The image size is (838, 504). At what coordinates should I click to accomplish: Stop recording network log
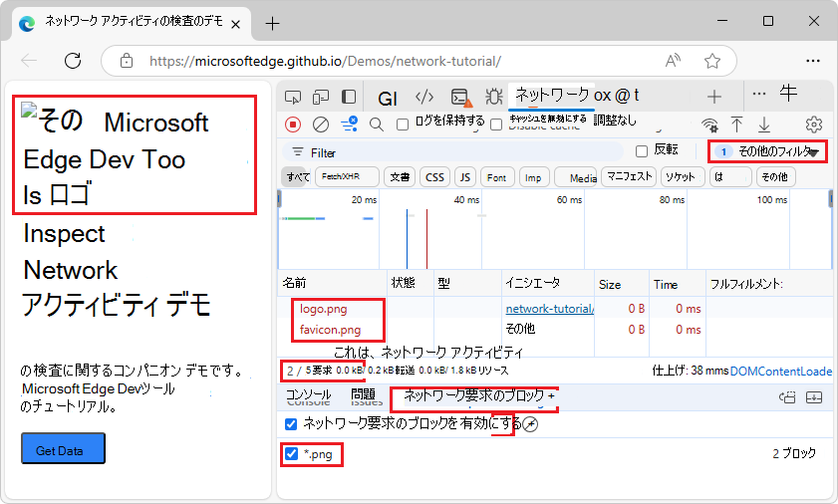pyautogui.click(x=293, y=125)
